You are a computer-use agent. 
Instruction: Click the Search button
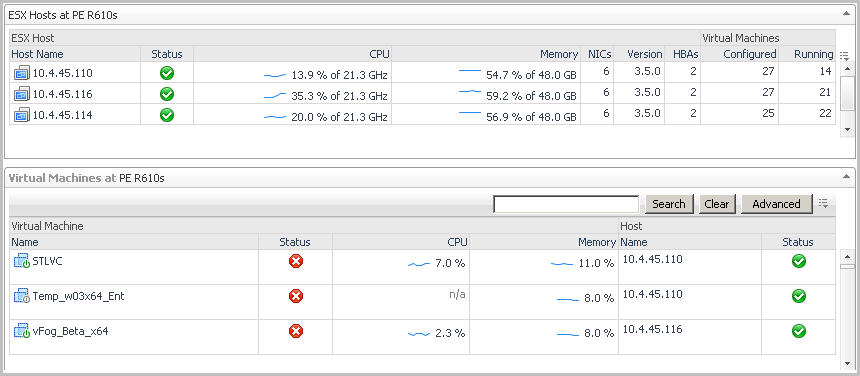pos(669,204)
